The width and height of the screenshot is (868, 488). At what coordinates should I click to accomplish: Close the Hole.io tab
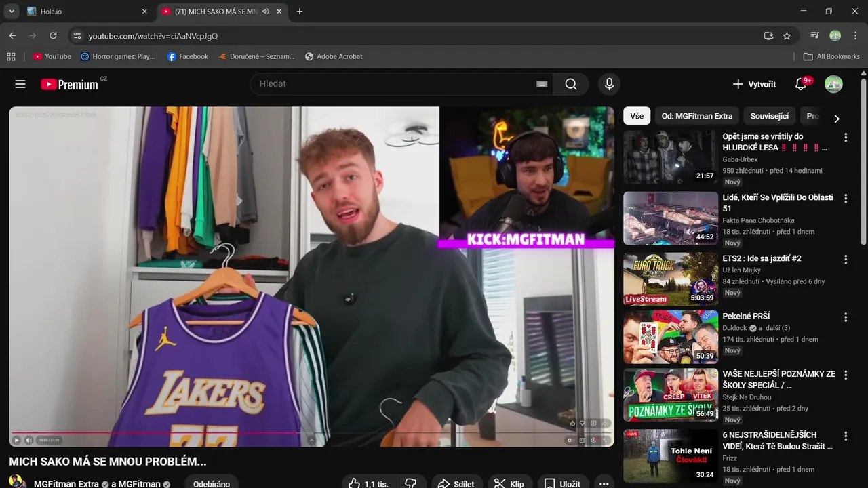[x=144, y=12]
